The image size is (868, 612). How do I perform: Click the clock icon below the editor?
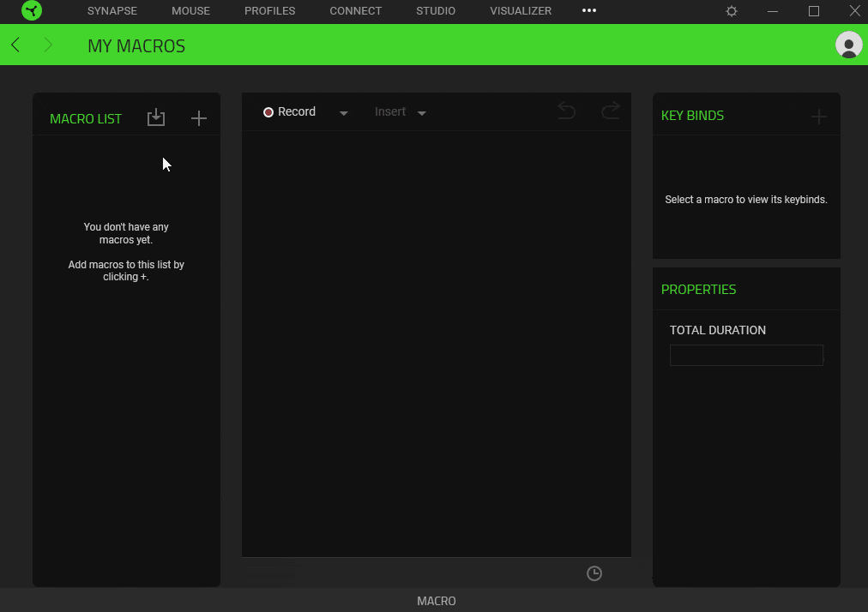[594, 573]
